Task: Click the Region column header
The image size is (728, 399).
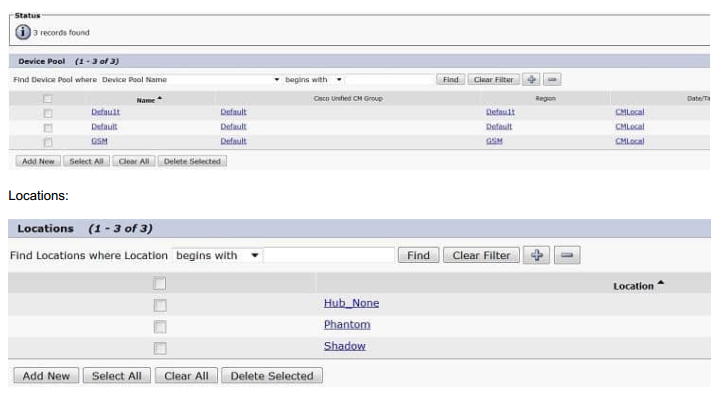Action: tap(546, 98)
